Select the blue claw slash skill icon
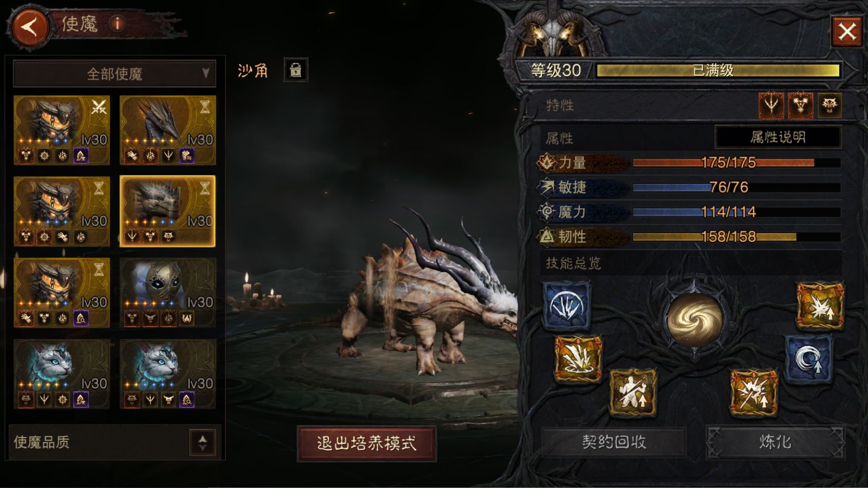This screenshot has height=488, width=868. (566, 306)
